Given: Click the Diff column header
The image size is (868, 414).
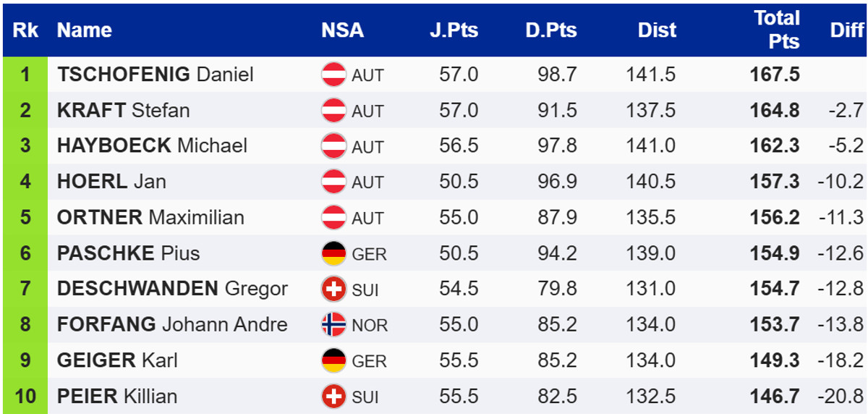Looking at the screenshot, I should [846, 30].
